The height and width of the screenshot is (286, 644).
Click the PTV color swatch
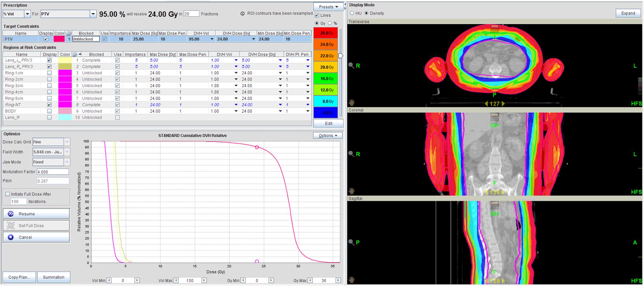(59, 39)
